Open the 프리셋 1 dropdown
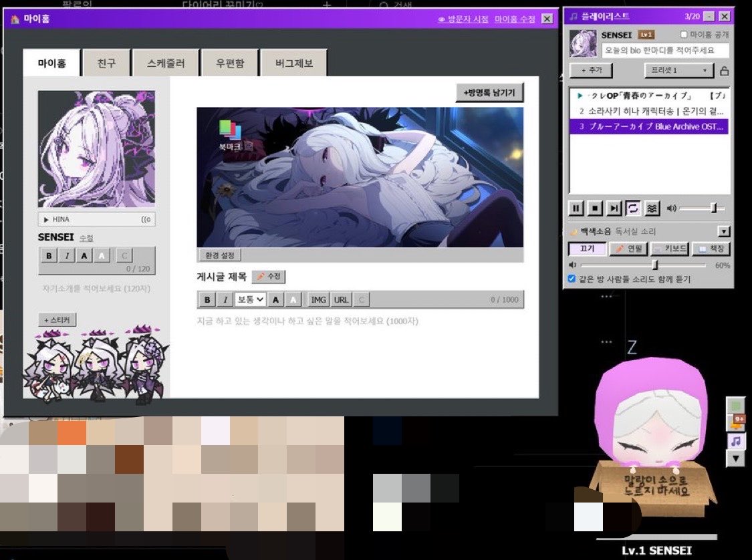The height and width of the screenshot is (560, 752). point(679,70)
